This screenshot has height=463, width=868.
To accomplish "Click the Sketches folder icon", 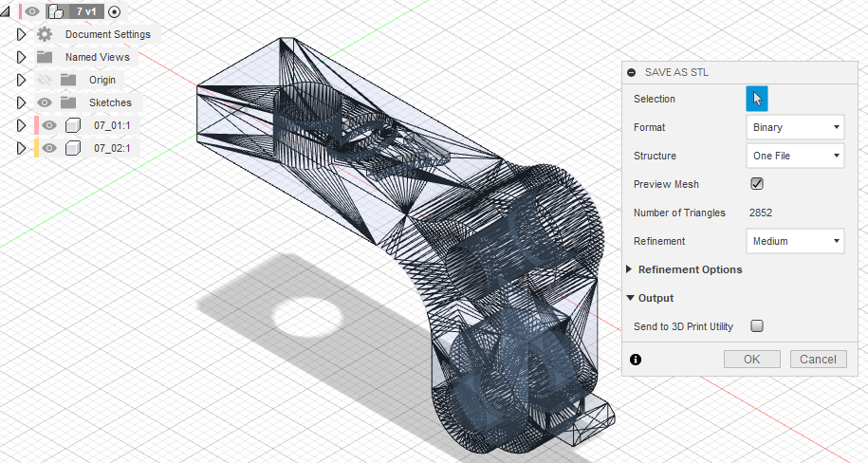I will [68, 102].
